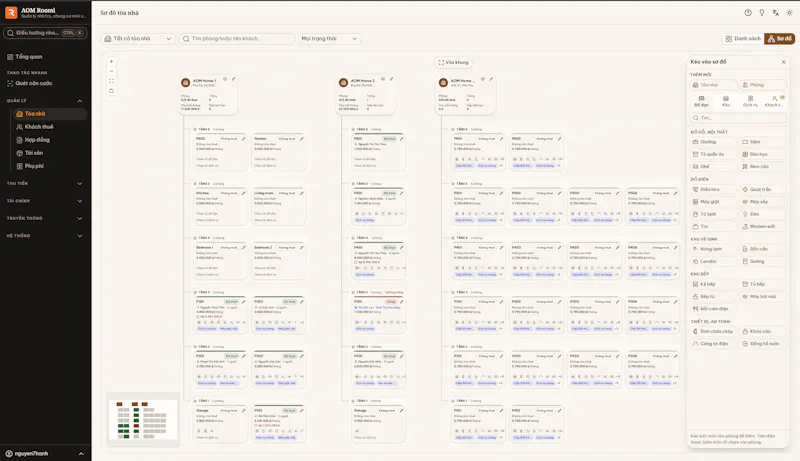Viewport: 800px width, 461px height.
Task: Go to Tài sản page
Action: pyautogui.click(x=49, y=153)
